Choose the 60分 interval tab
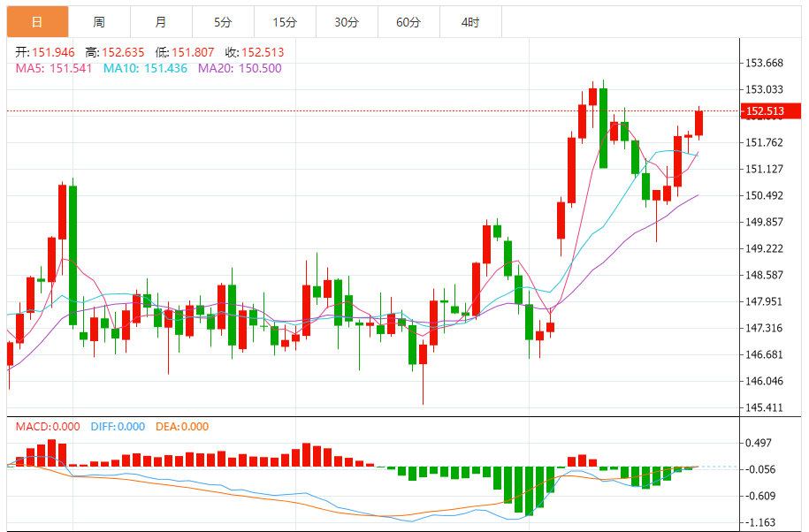This screenshot has height=532, width=809. point(408,22)
